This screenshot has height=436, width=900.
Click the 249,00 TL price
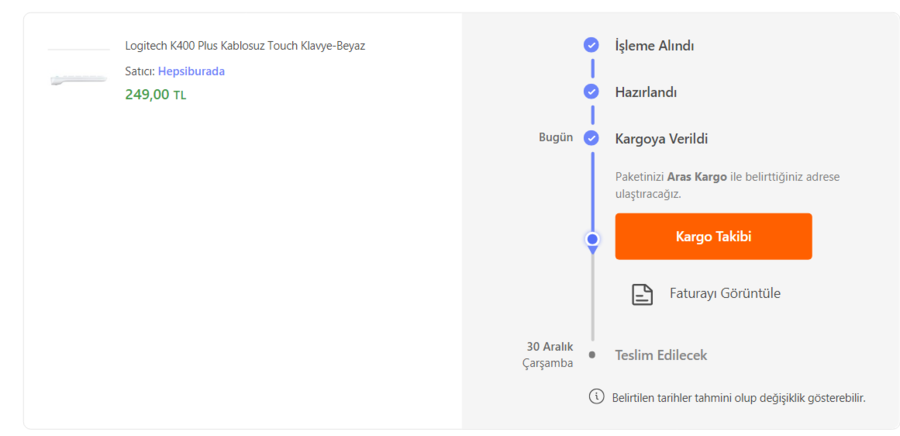pos(155,95)
